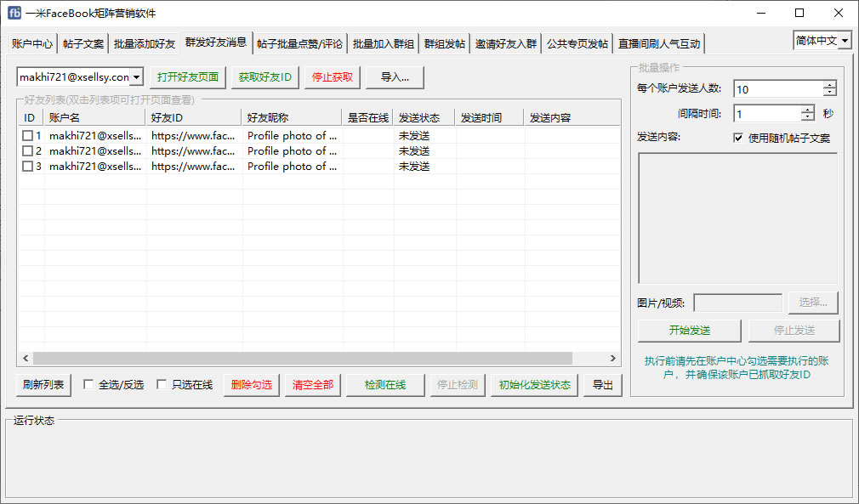Click the 间隔时间 input field

pos(767,114)
